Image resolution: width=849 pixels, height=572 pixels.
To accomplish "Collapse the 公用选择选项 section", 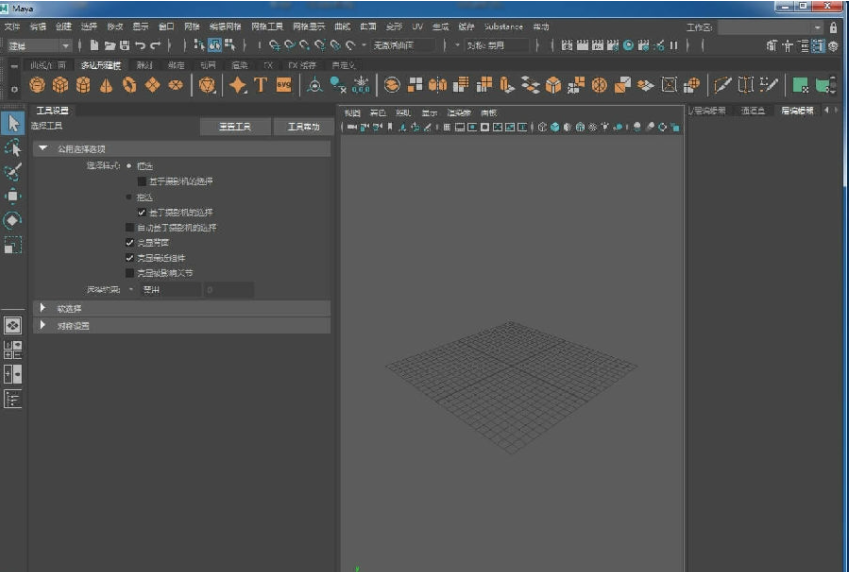I will pyautogui.click(x=43, y=149).
